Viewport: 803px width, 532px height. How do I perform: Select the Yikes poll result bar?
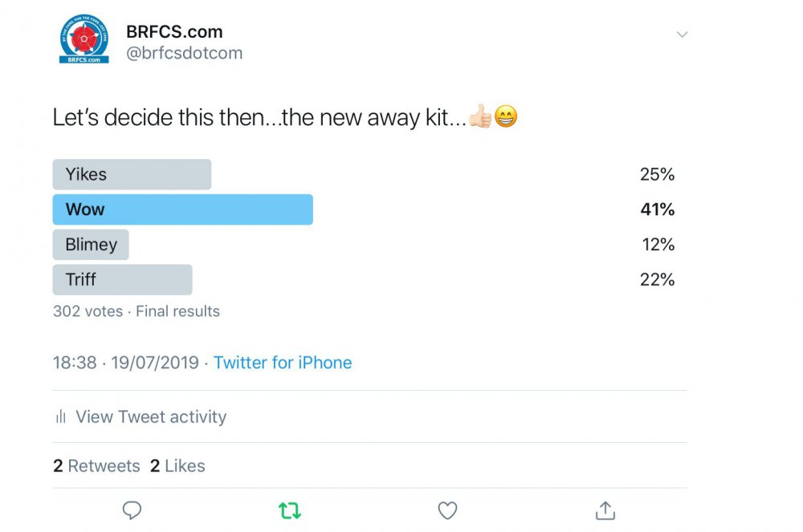point(132,174)
